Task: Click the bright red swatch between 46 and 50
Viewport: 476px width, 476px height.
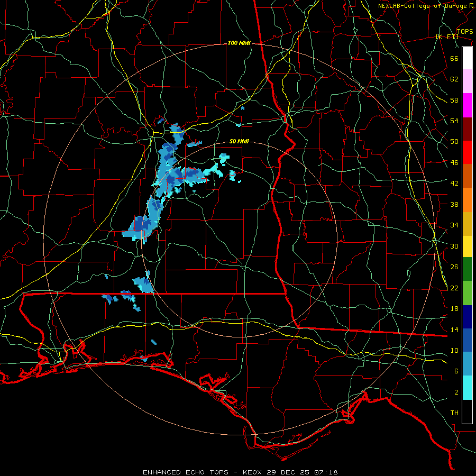Action: (x=467, y=152)
